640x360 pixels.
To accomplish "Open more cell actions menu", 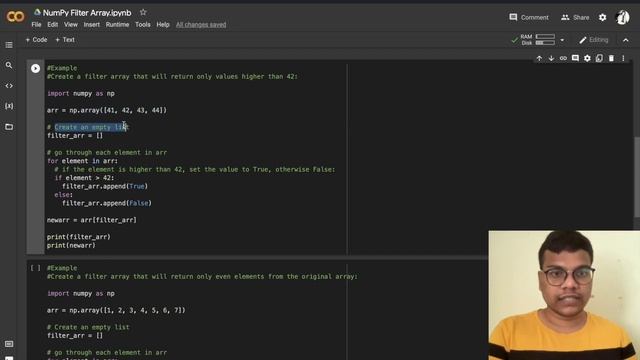I will tap(623, 58).
